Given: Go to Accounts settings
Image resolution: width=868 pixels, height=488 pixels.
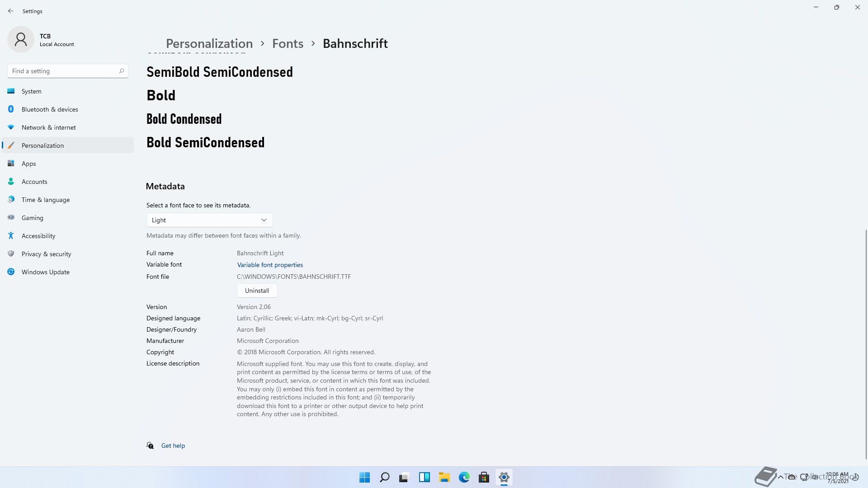Looking at the screenshot, I should [68, 182].
